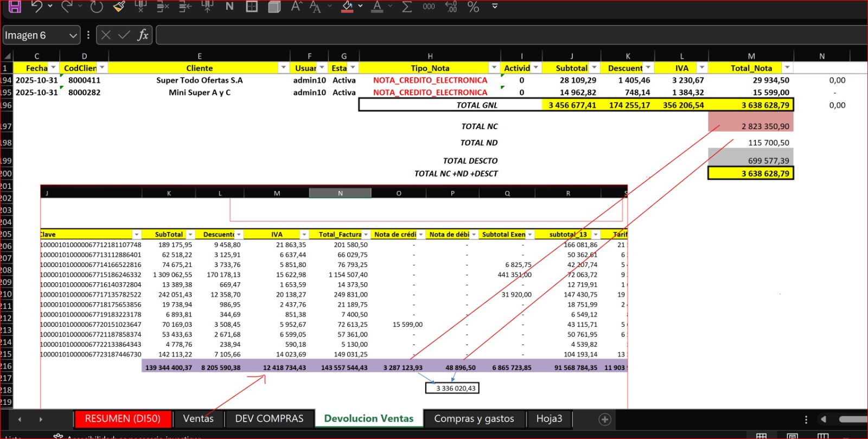Click the AutoSum sigma icon
The height and width of the screenshot is (439, 868).
pos(407,7)
